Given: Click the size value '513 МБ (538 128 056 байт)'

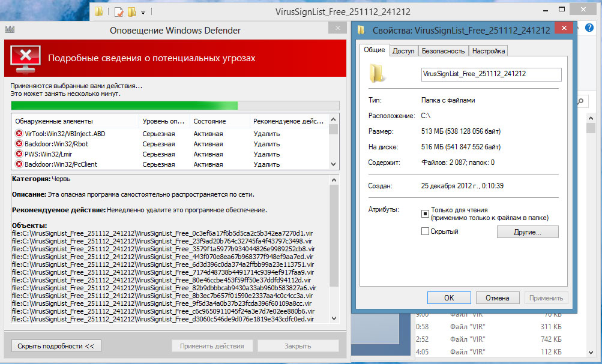Looking at the screenshot, I should click(x=461, y=131).
